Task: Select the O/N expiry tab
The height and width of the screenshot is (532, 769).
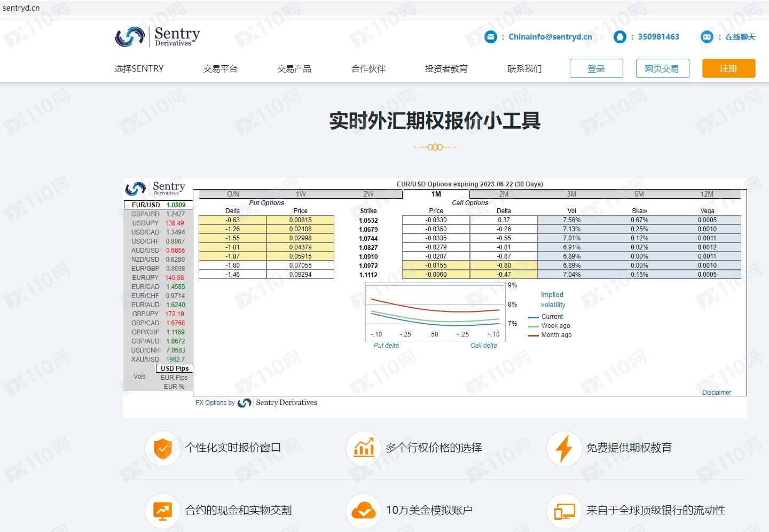Action: [x=233, y=194]
